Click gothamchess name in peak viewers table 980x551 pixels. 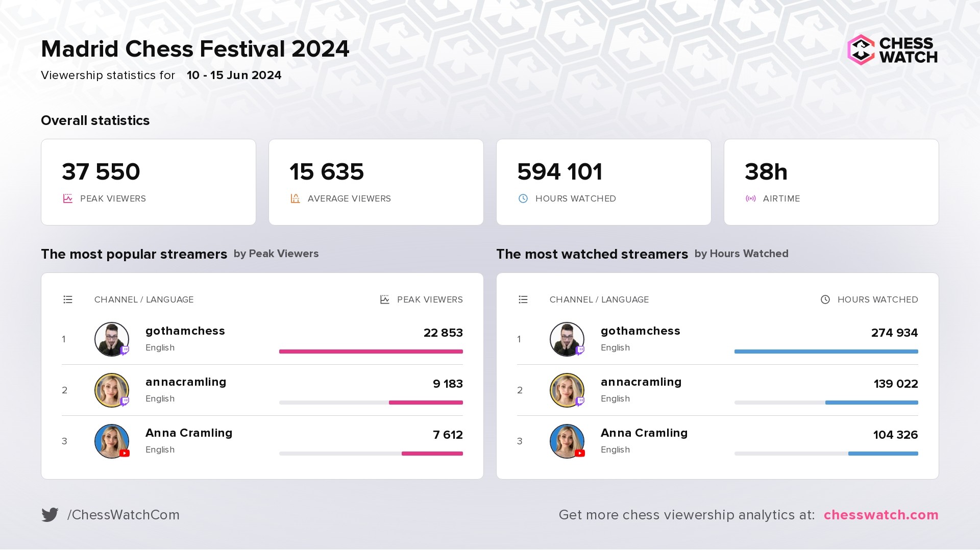coord(185,331)
